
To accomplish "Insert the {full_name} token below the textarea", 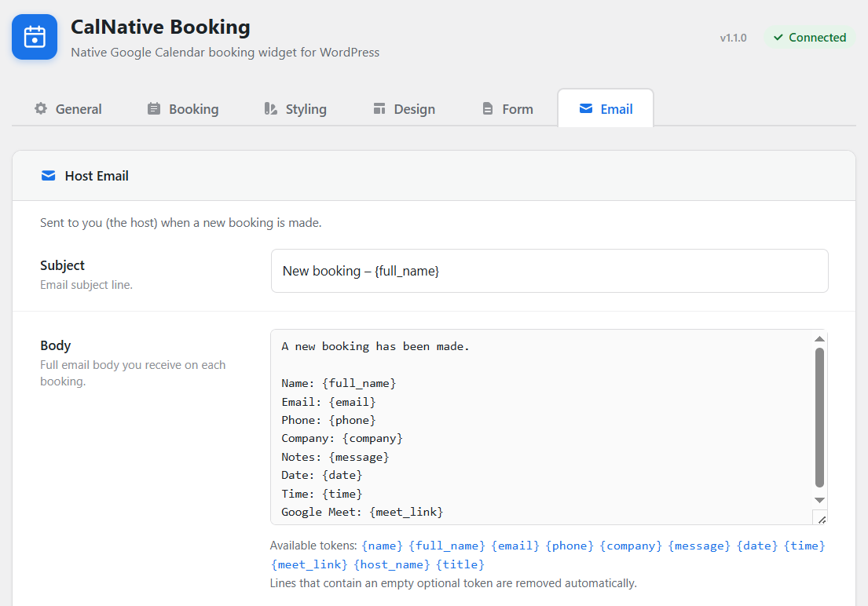I will [x=447, y=546].
